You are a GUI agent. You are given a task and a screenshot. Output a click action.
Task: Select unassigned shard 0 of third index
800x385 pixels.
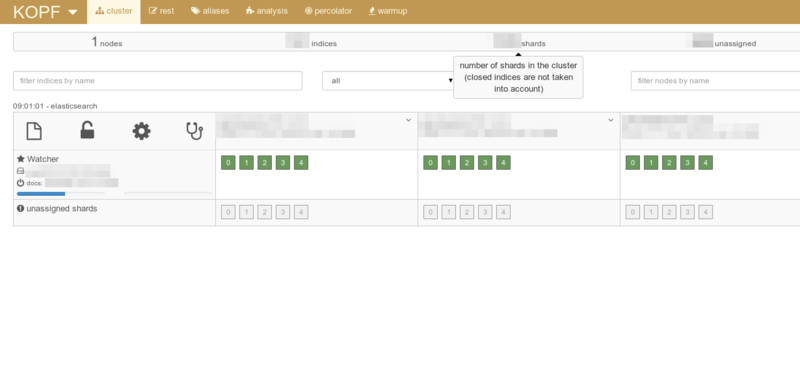click(633, 212)
